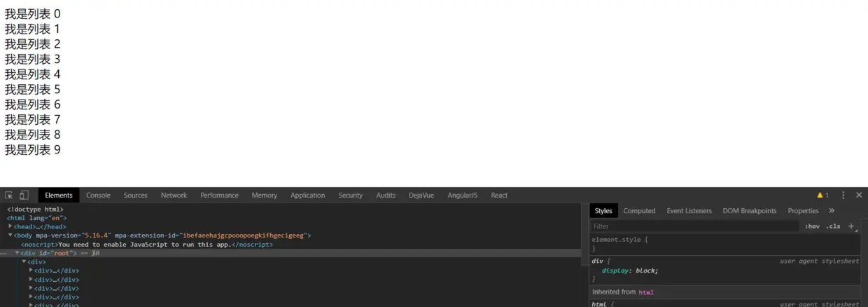Collapse the body element node
This screenshot has width=868, height=307.
(x=10, y=236)
